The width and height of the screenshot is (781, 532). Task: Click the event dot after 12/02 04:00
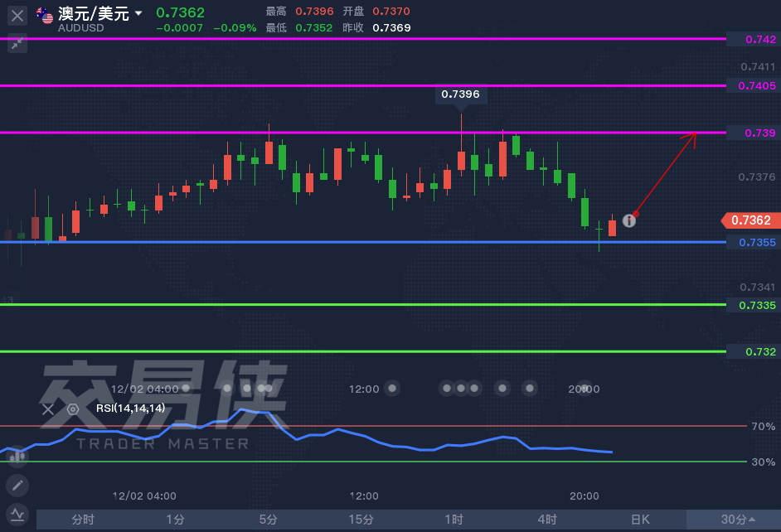(187, 388)
